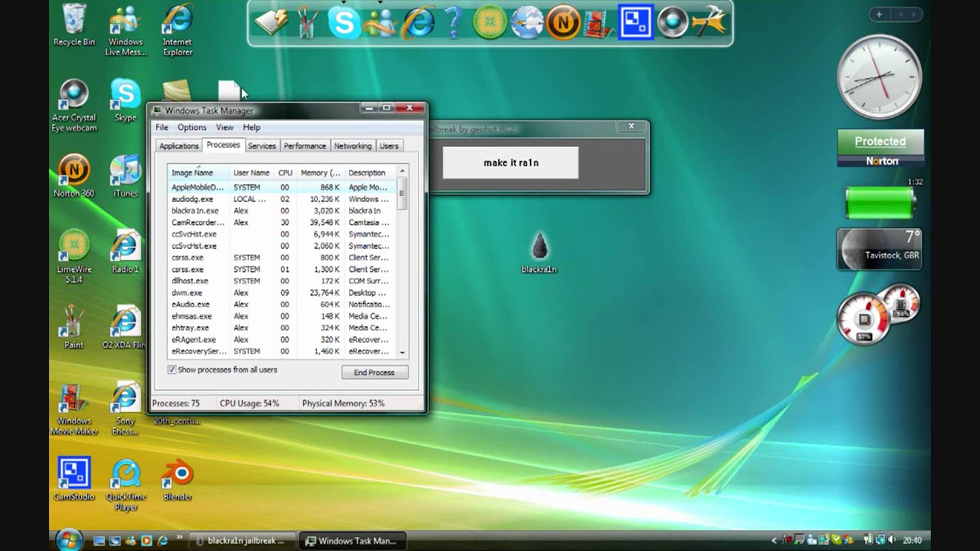Viewport: 980px width, 551px height.
Task: Open the Norton 360 desktop icon
Action: click(74, 176)
